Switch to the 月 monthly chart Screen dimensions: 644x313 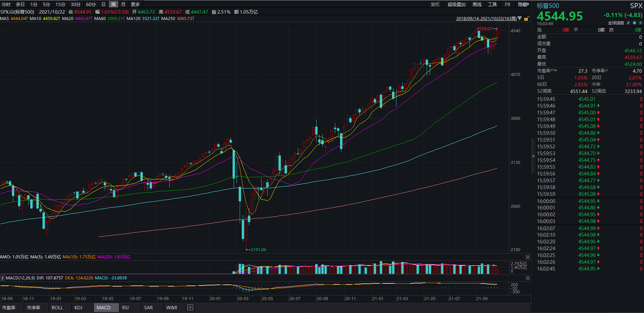click(123, 4)
